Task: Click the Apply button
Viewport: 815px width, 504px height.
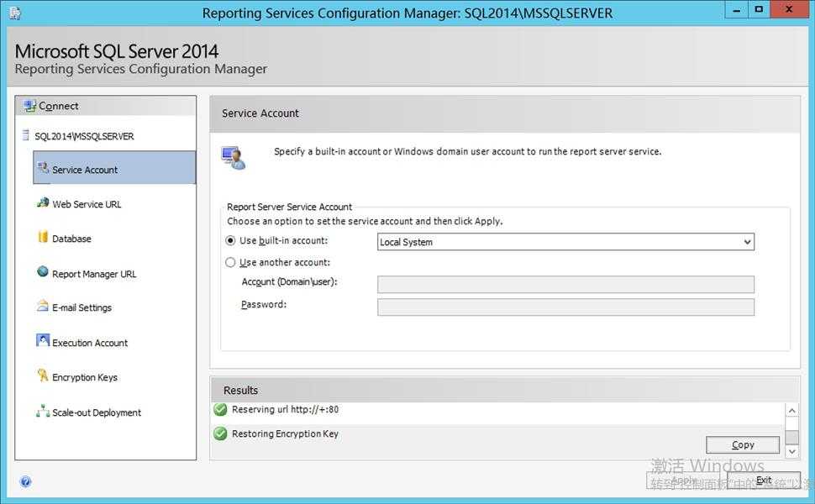Action: 683,480
